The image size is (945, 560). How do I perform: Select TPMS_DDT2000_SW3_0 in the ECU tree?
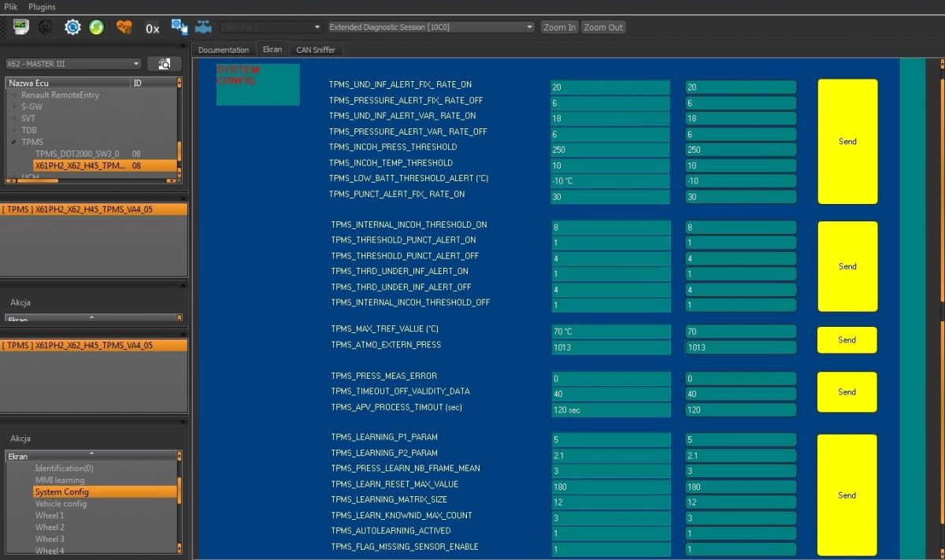pos(77,154)
